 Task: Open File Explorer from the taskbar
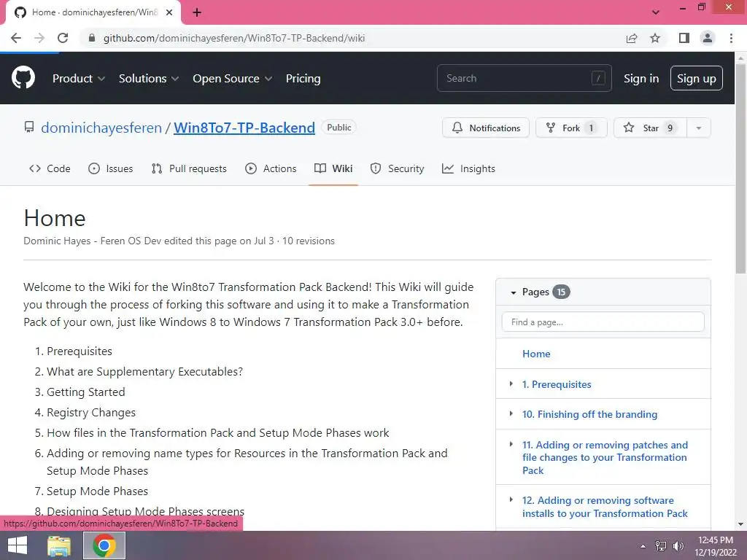[x=59, y=545]
